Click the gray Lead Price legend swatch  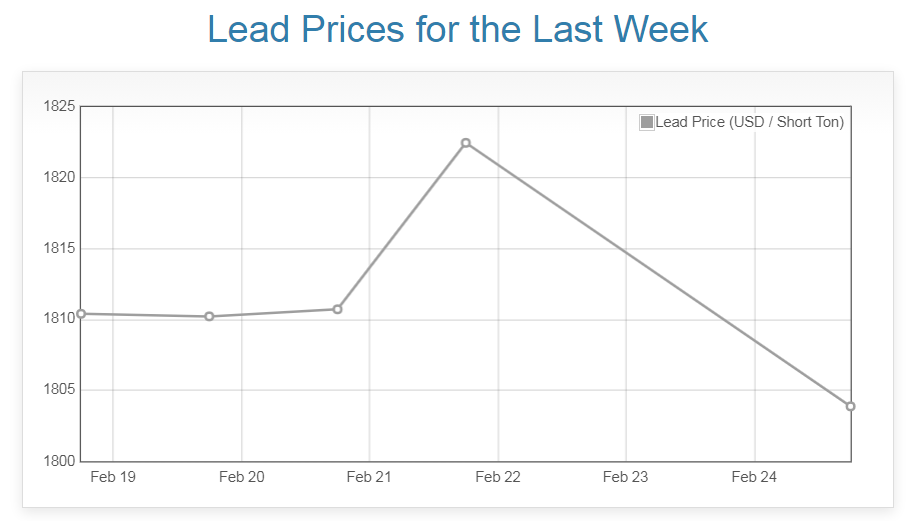point(647,122)
